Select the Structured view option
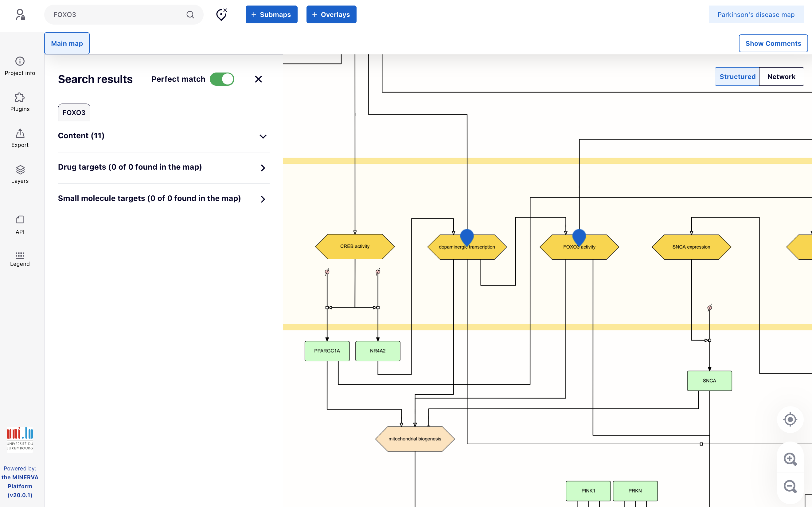 coord(737,77)
